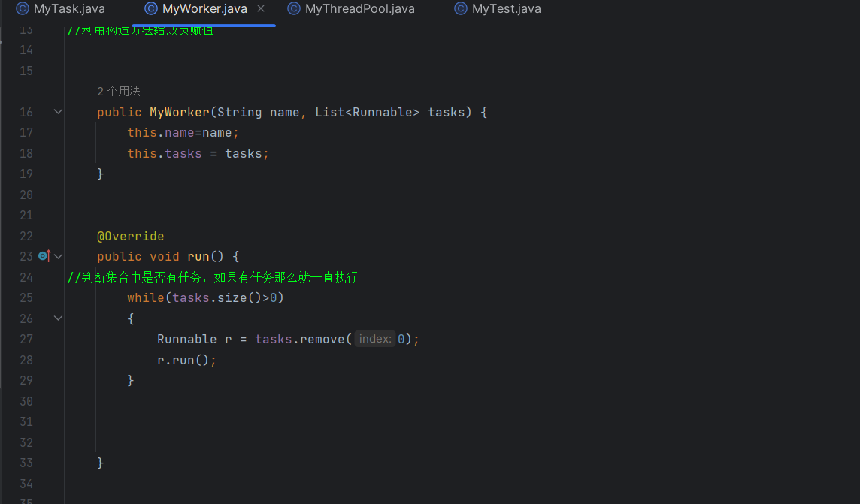
Task: Open the "2 个用法" usages hint
Action: (119, 91)
